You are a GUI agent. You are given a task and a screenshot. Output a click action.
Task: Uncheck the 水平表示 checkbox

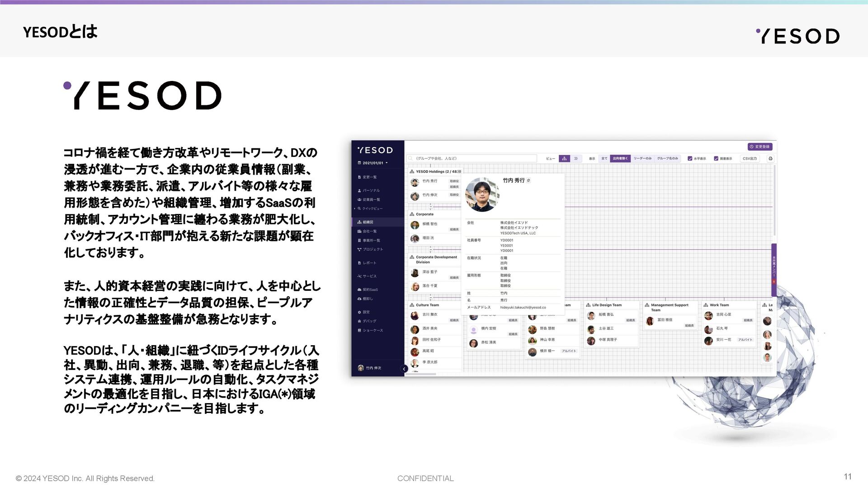[690, 159]
